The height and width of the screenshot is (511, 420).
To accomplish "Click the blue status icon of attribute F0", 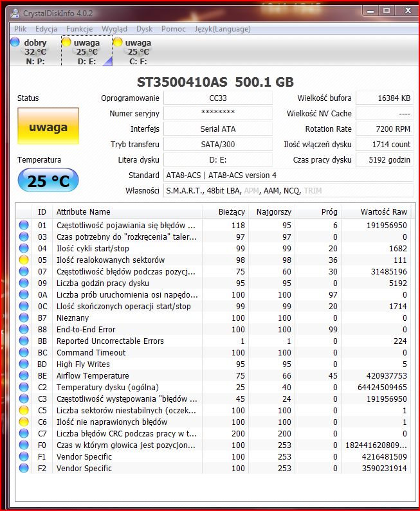I will (24, 445).
